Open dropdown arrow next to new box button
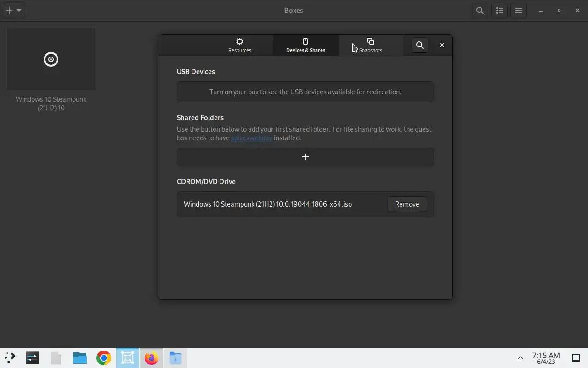The image size is (588, 368). point(19,10)
